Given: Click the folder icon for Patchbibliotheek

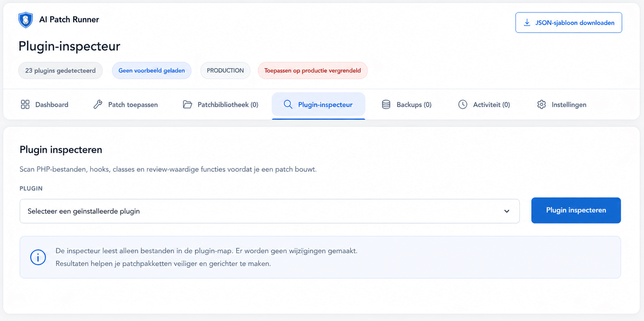Looking at the screenshot, I should pyautogui.click(x=187, y=104).
